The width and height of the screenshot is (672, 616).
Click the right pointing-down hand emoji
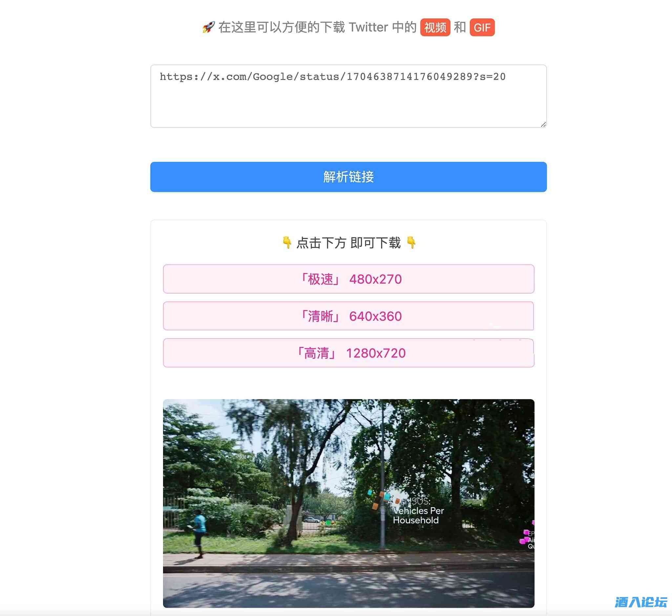(x=411, y=242)
